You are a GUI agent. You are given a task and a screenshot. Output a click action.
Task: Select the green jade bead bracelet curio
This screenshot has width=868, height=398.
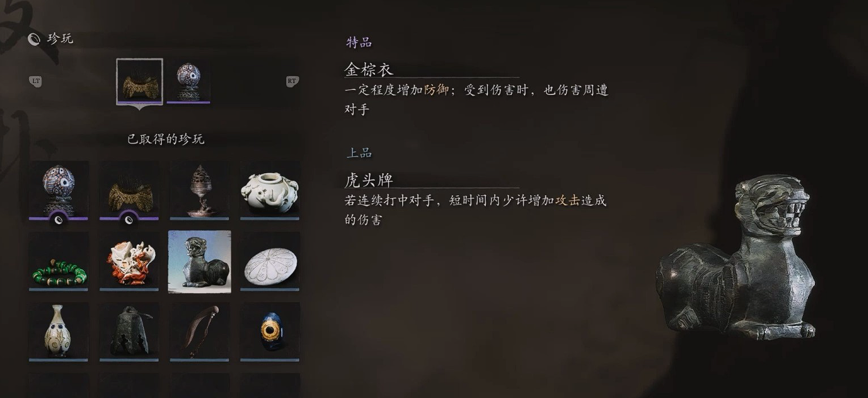pos(59,261)
